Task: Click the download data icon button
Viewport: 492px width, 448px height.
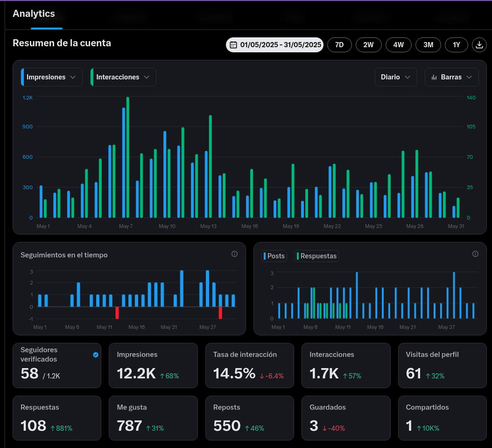Action: click(x=479, y=45)
